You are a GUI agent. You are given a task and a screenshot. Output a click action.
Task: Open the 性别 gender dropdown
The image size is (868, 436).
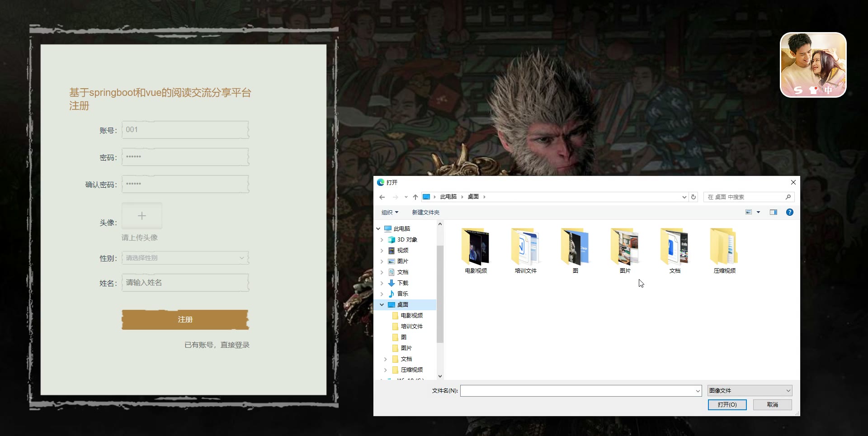pos(185,258)
